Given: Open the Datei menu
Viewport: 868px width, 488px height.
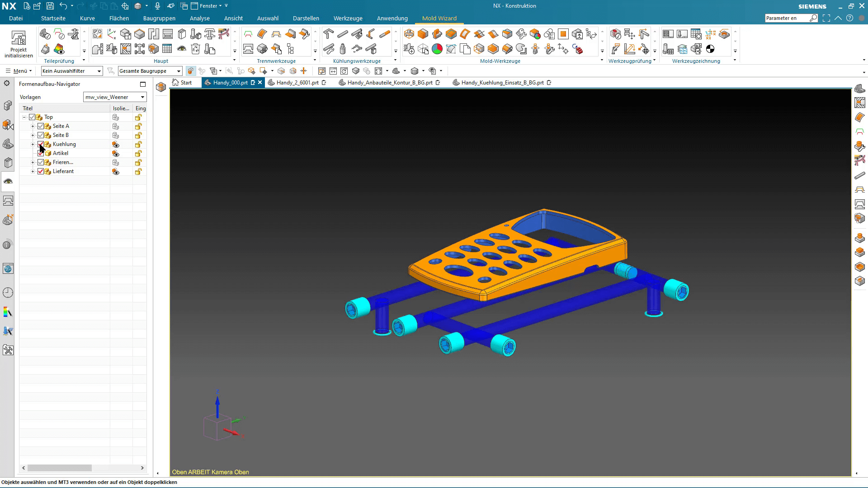Looking at the screenshot, I should (16, 18).
